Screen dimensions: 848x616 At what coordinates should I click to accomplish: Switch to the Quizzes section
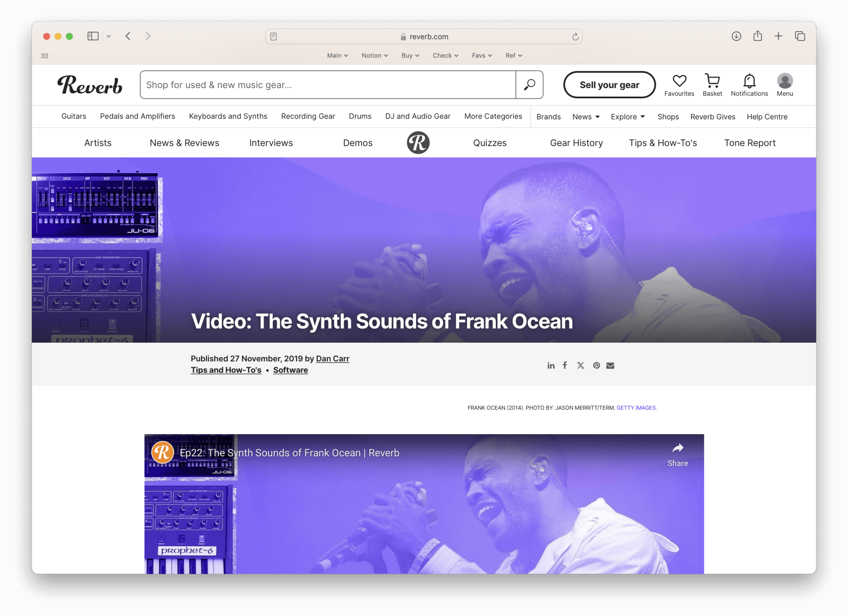pyautogui.click(x=490, y=143)
